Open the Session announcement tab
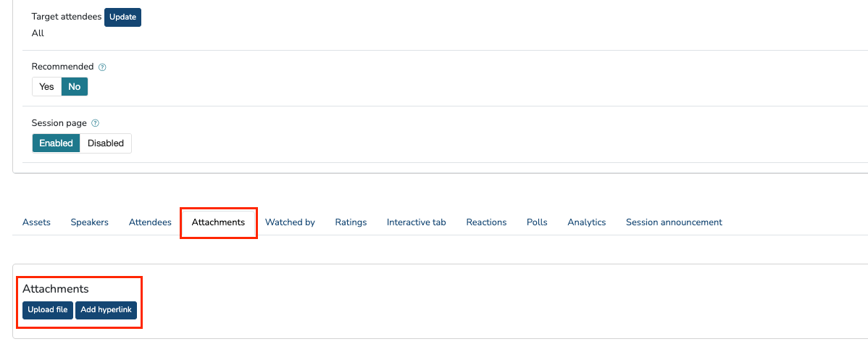 point(674,222)
